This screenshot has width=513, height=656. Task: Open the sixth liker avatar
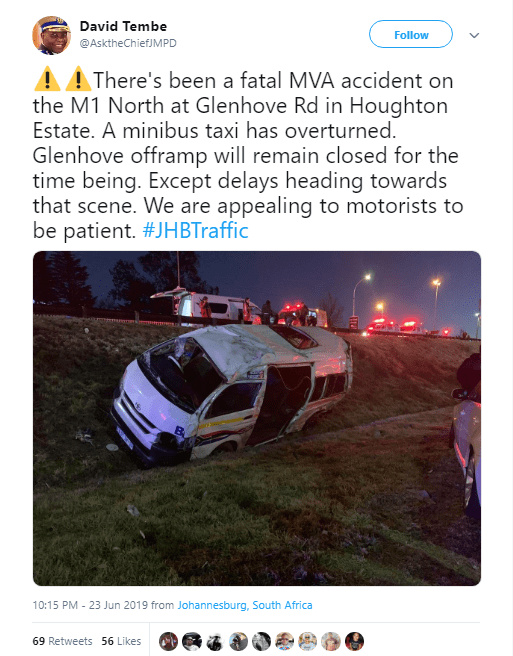coord(285,641)
